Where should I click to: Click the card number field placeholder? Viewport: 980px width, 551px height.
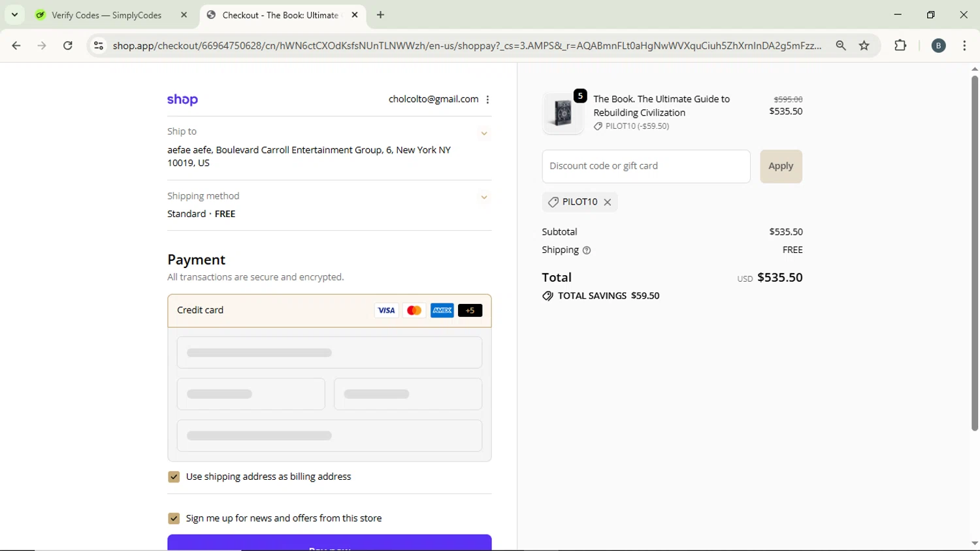329,353
